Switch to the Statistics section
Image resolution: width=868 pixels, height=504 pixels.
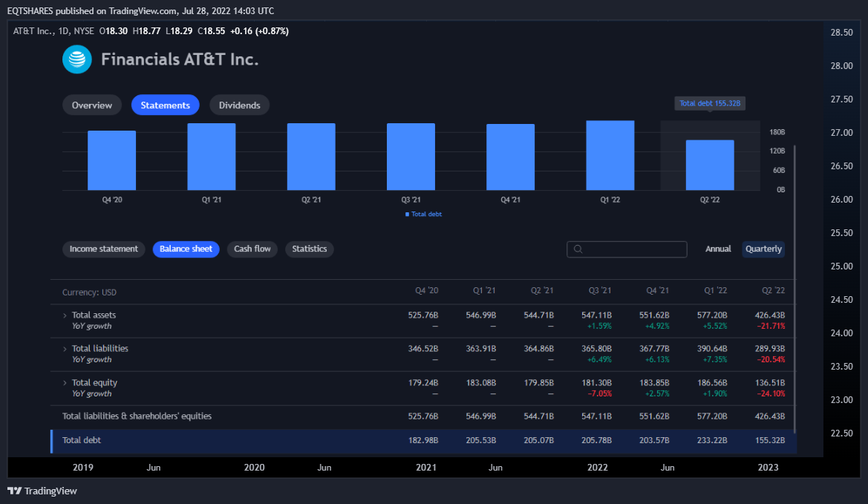(310, 249)
